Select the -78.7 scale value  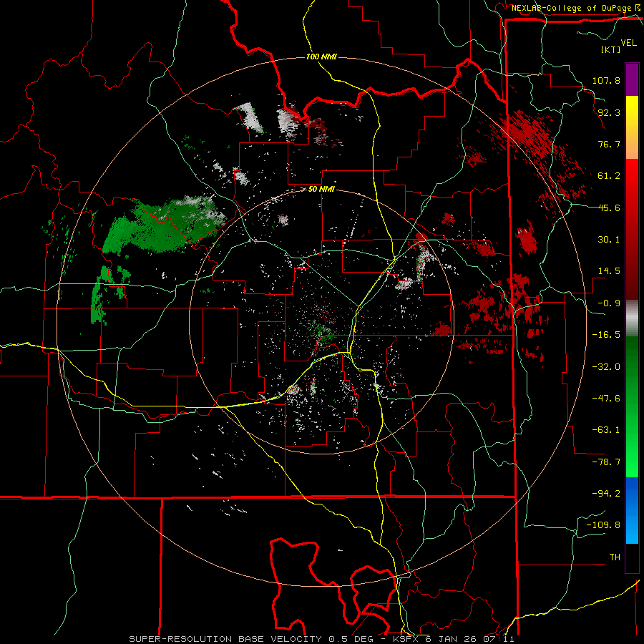(606, 462)
